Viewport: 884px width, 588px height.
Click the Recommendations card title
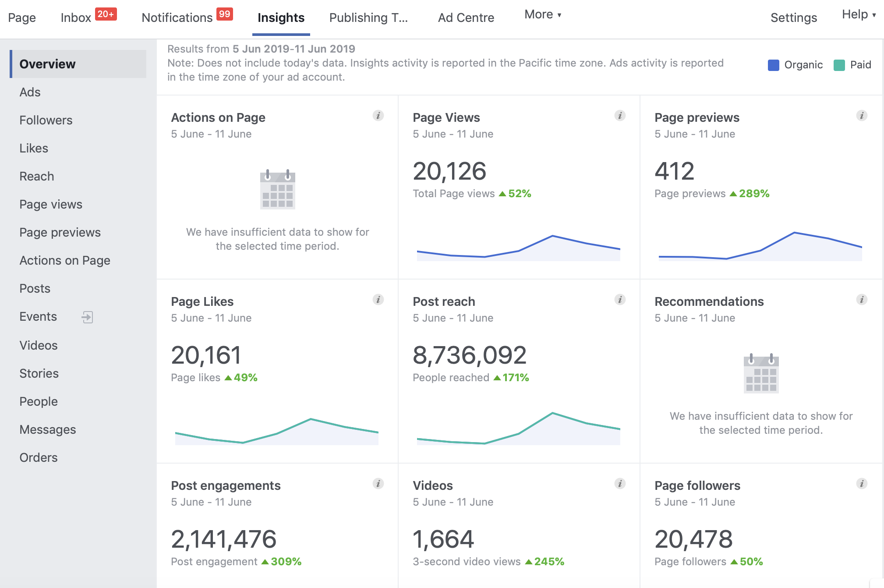[x=709, y=301]
